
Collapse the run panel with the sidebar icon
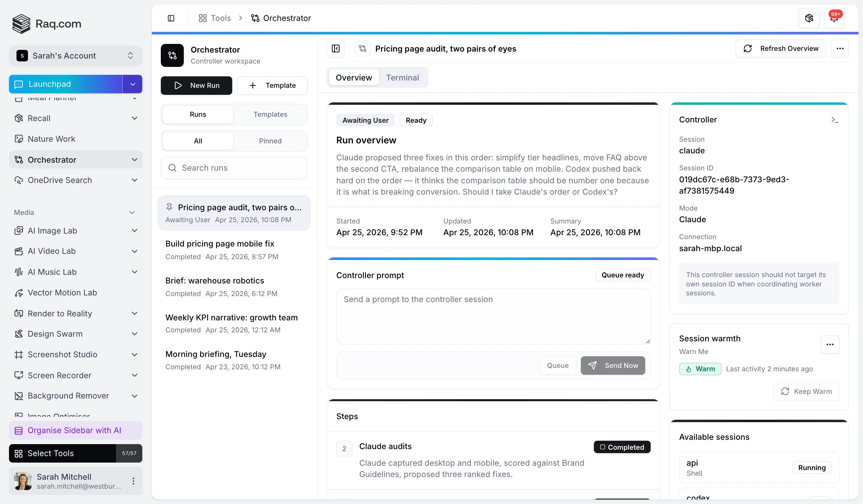pos(335,48)
